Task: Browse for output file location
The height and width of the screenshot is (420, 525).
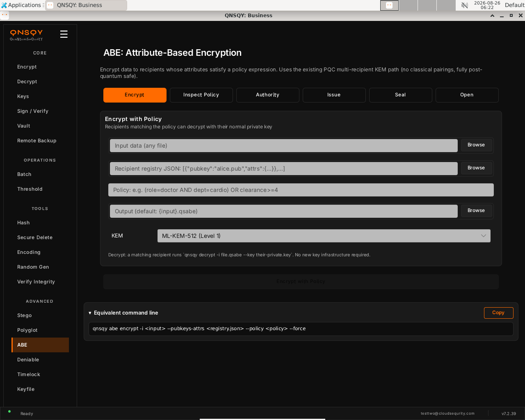Action: (476, 210)
